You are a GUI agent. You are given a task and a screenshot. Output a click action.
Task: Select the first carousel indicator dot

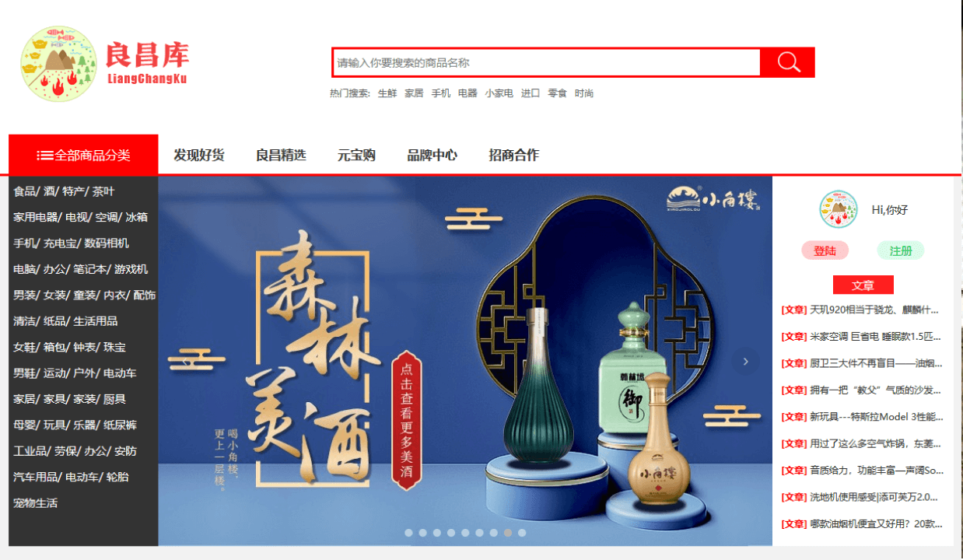click(x=408, y=533)
